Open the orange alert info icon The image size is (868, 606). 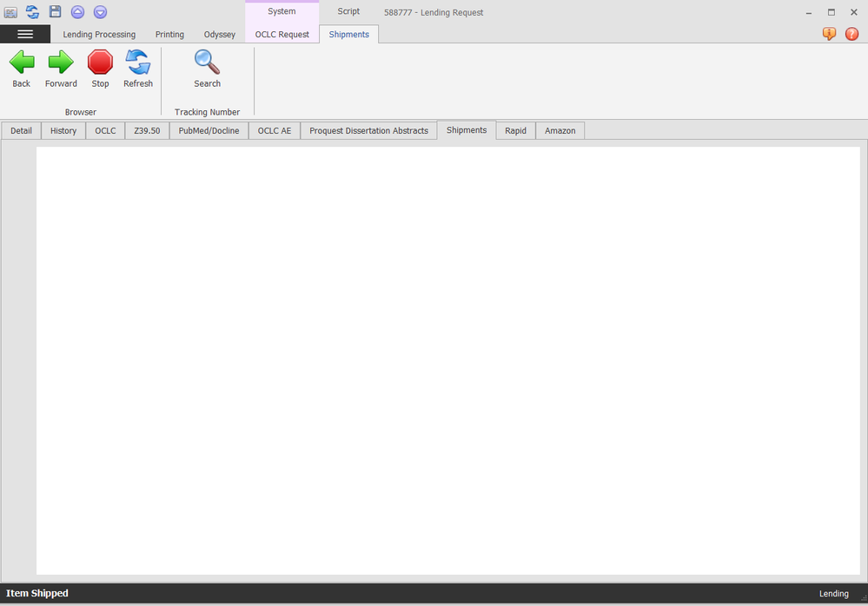coord(829,34)
